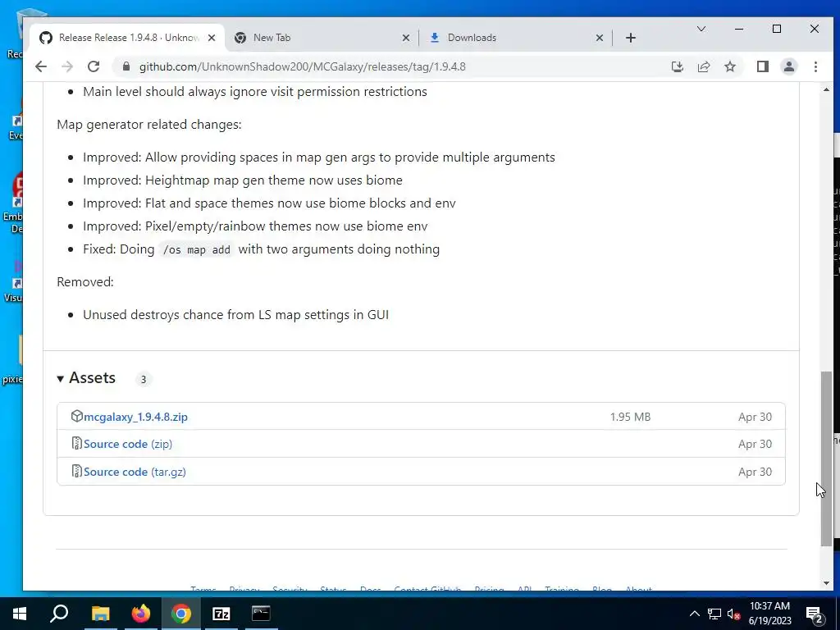The width and height of the screenshot is (840, 630).
Task: Open Chrome side panel icon
Action: pos(762,66)
